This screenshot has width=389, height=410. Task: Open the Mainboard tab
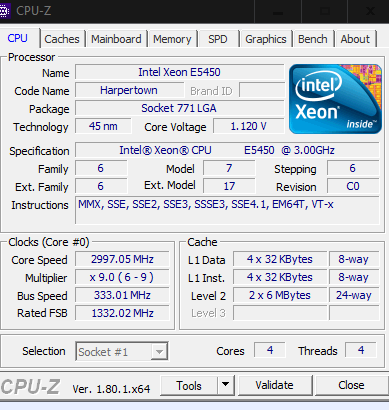pos(116,39)
